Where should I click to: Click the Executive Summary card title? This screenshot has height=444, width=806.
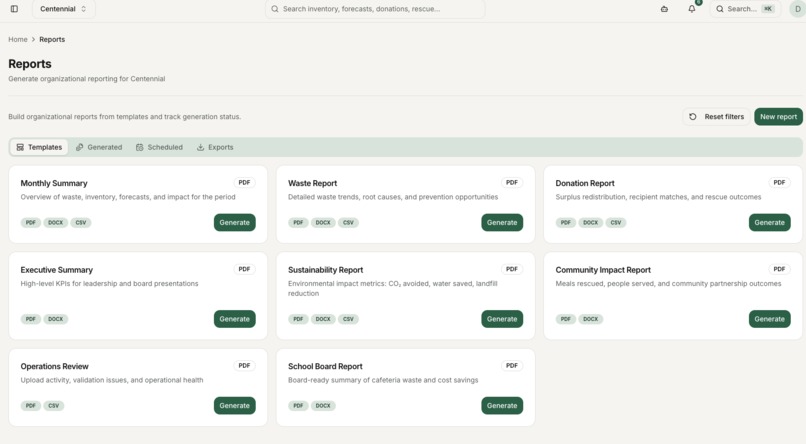57,270
